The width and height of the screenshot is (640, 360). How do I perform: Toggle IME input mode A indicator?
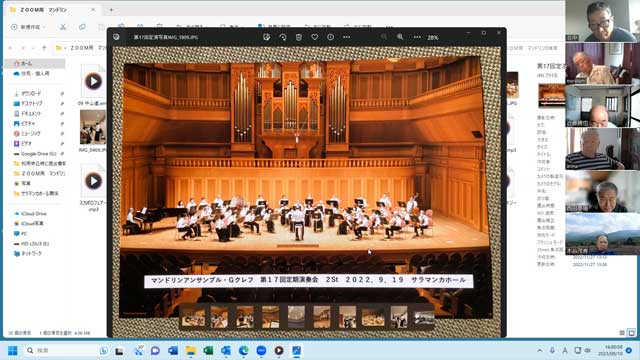[x=565, y=351]
